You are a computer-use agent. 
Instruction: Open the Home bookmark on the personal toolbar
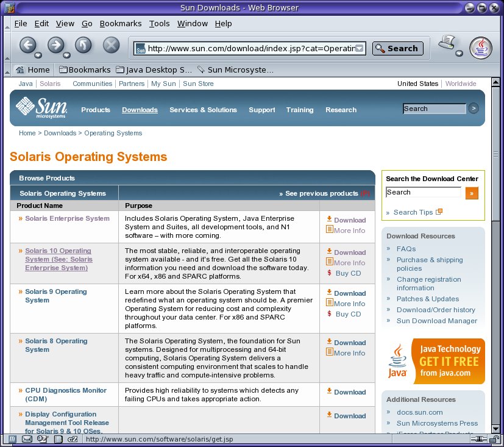32,70
